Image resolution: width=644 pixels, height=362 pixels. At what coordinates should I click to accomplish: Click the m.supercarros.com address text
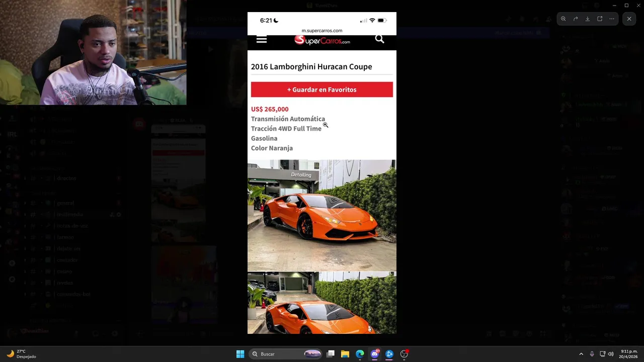click(322, 31)
